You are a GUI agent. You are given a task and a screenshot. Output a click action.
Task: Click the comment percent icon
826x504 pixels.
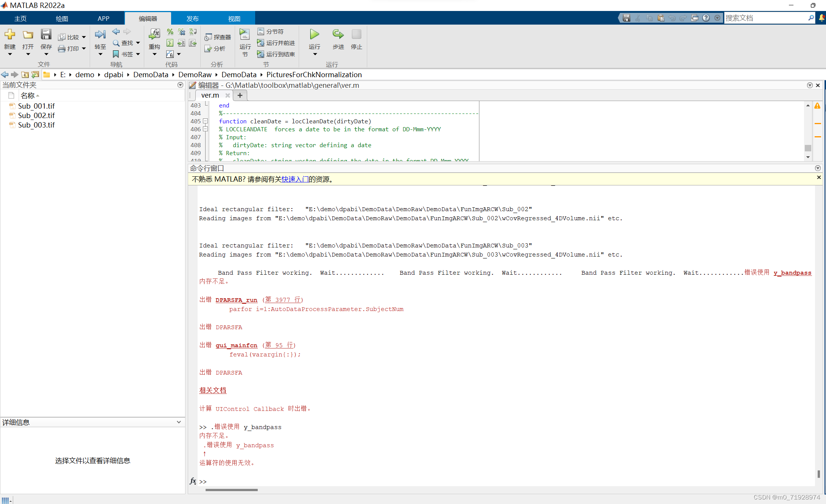[170, 32]
